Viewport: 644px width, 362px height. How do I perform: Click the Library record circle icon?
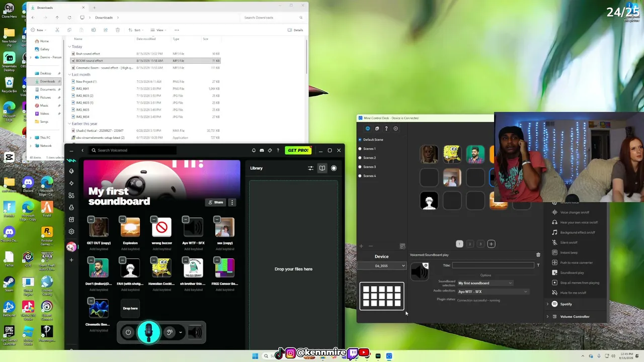tap(334, 168)
